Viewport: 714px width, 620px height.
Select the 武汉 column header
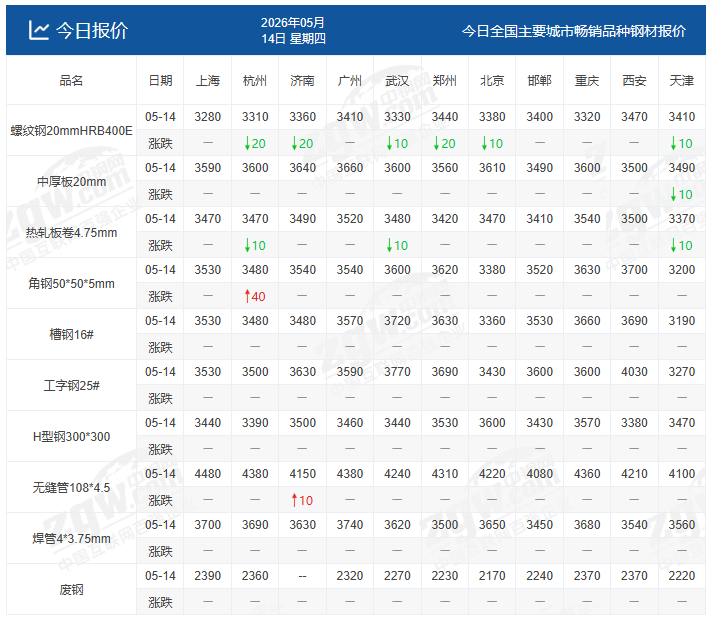click(x=397, y=81)
